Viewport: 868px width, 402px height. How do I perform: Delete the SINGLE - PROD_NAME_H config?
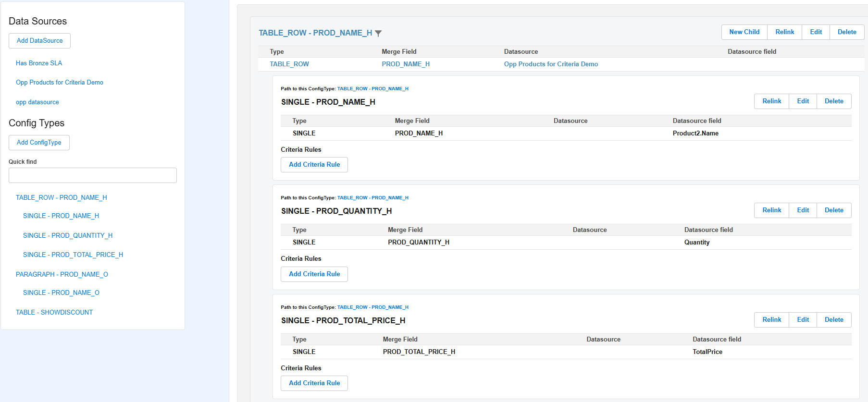click(834, 101)
